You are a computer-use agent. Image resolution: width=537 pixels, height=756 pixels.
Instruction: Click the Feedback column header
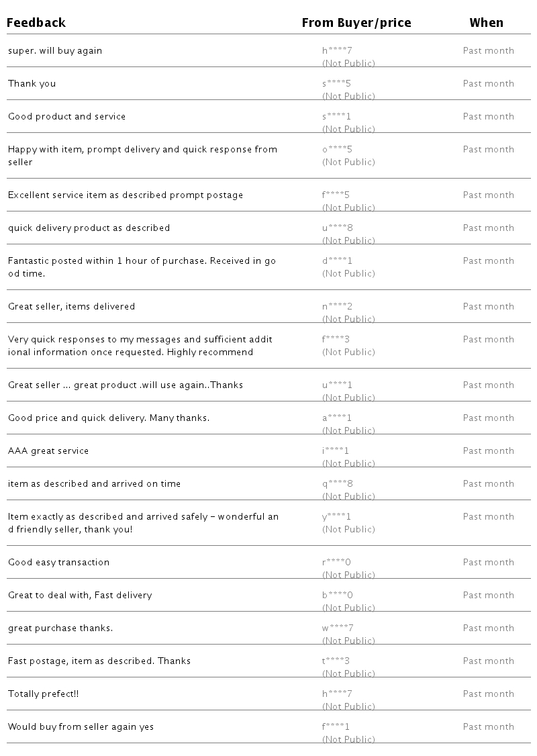[36, 23]
